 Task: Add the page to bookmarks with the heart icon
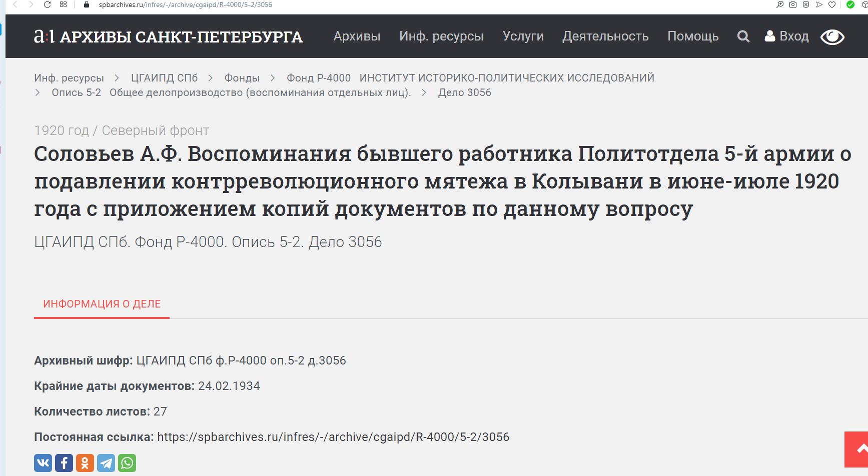click(x=832, y=4)
